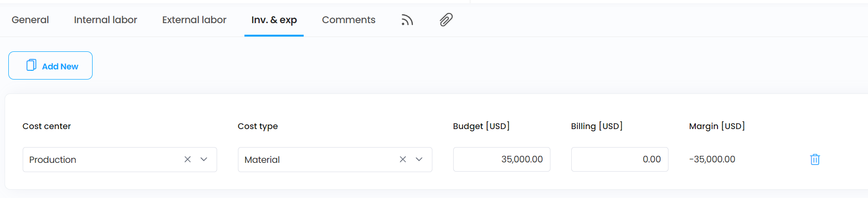Open the Comments tab
The width and height of the screenshot is (868, 198).
(x=349, y=20)
